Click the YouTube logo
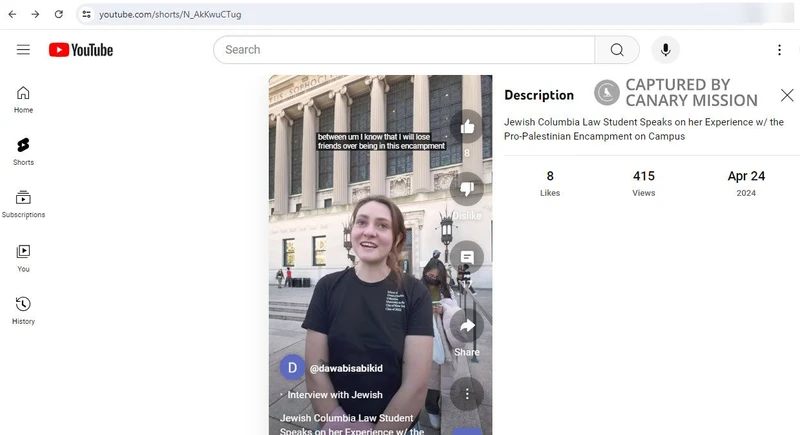This screenshot has height=435, width=800. tap(80, 50)
